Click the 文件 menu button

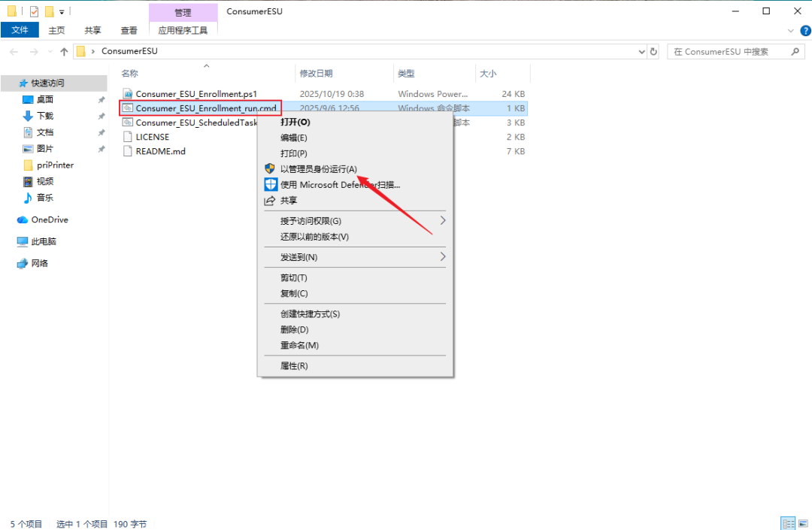tap(20, 30)
